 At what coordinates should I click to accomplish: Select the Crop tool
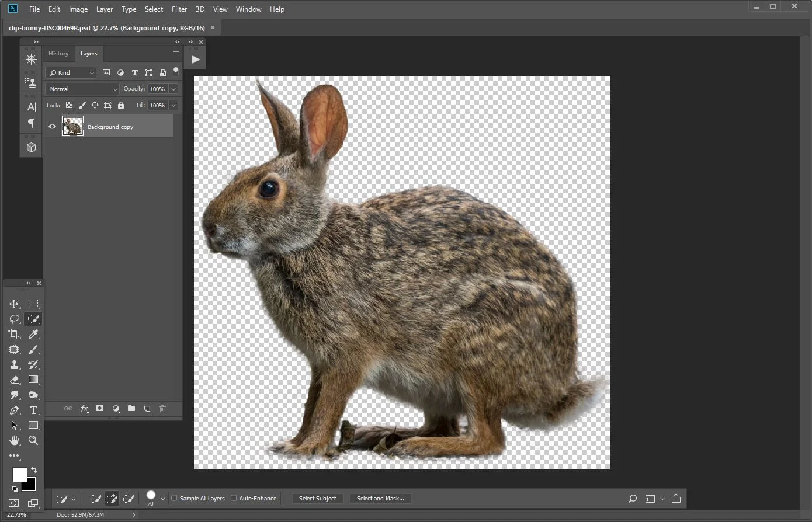point(14,334)
